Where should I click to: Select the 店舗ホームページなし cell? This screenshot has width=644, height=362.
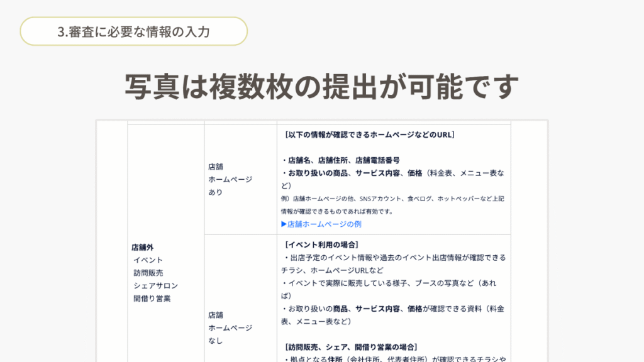[x=230, y=327]
